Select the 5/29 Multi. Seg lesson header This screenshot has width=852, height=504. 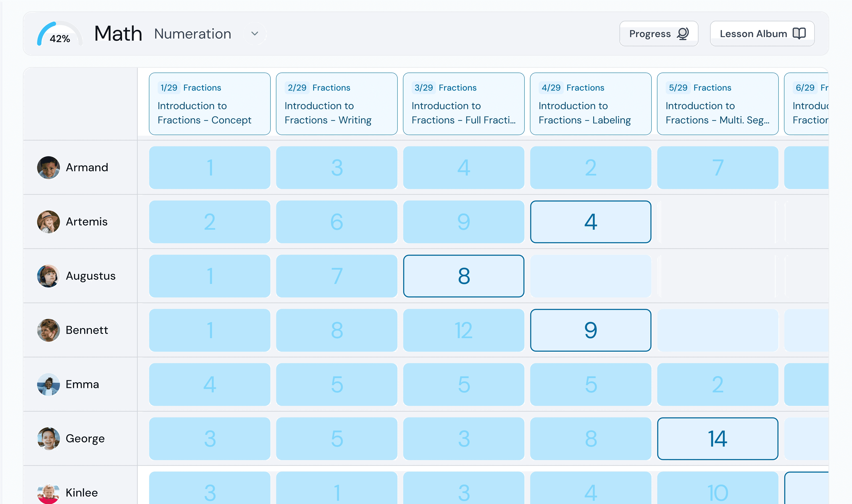point(718,104)
